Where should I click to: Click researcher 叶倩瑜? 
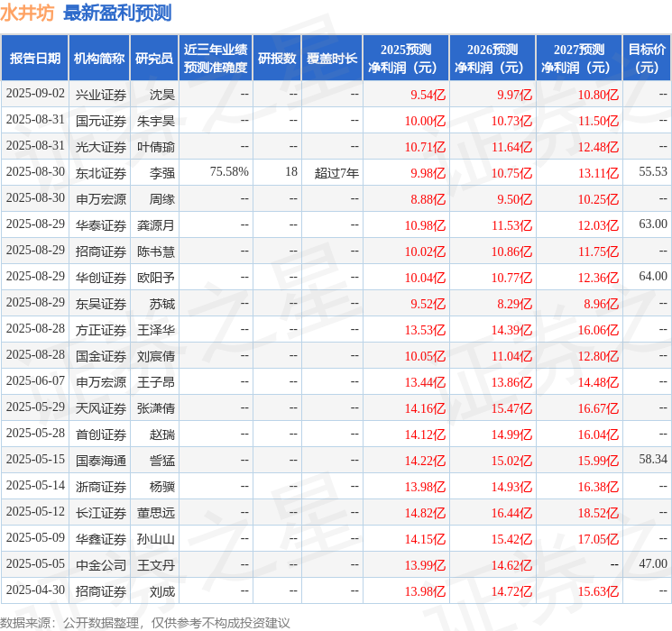[156, 147]
